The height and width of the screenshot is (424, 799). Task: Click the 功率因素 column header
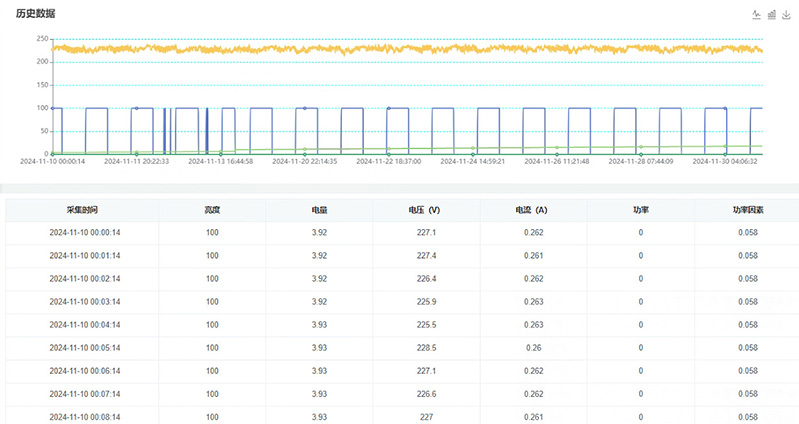[x=747, y=210]
